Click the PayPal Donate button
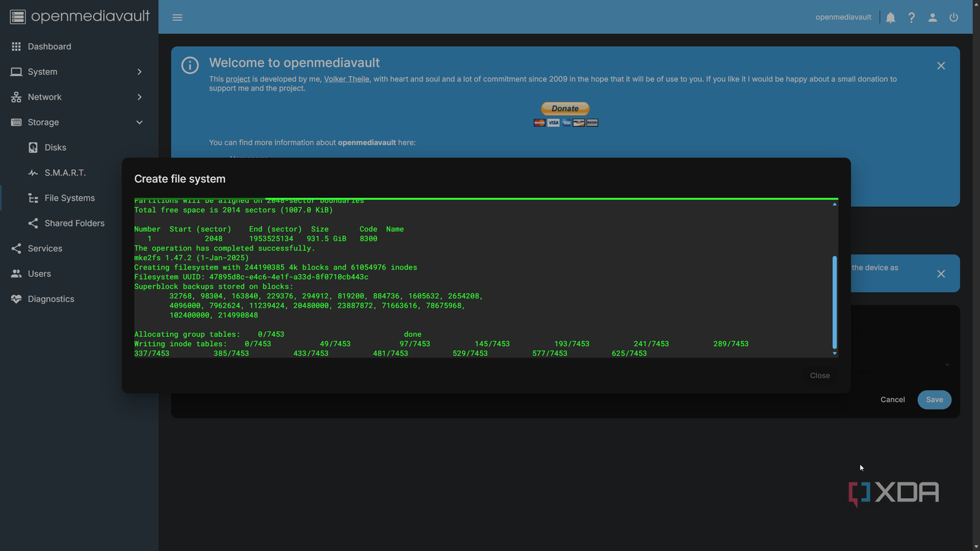Screen dimensions: 980x551 pyautogui.click(x=565, y=108)
